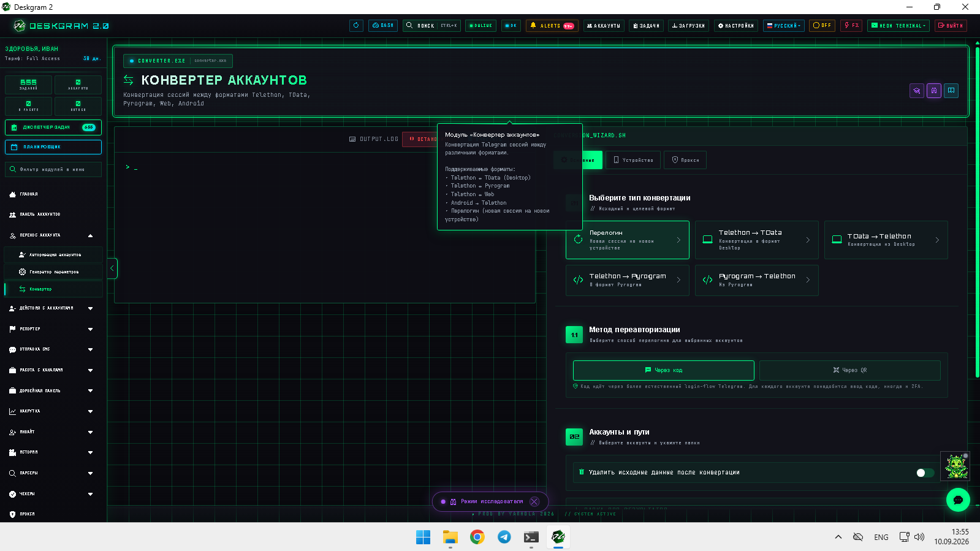The image size is (980, 551).
Task: Collapse the sidebar with the chevron handle
Action: [x=112, y=268]
